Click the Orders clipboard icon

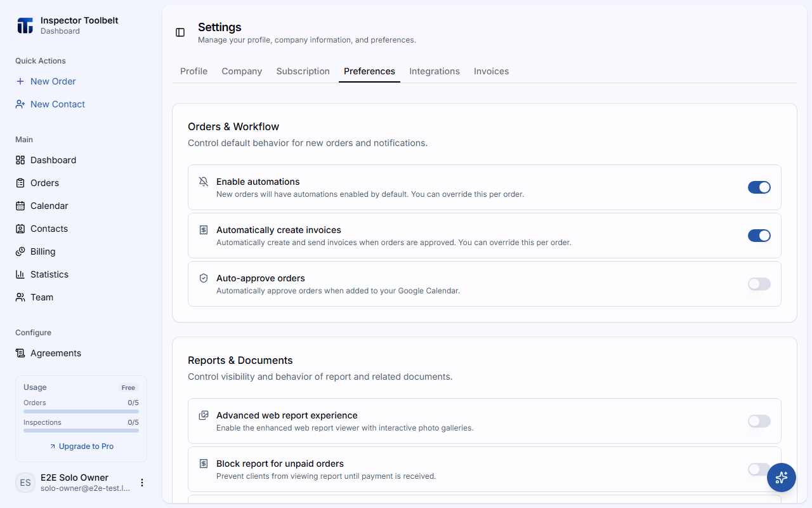tap(20, 183)
